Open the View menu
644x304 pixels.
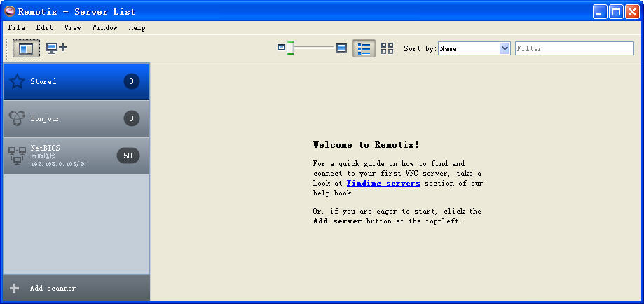tap(72, 27)
